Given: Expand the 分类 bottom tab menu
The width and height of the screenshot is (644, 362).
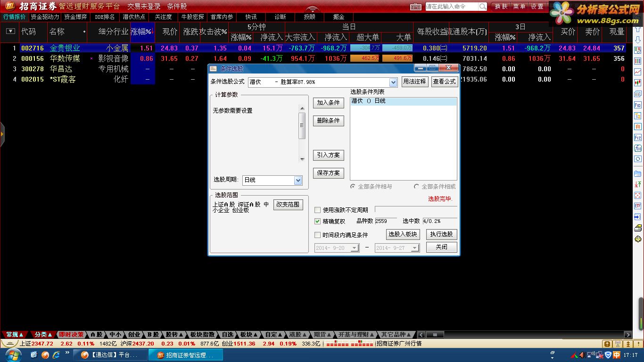Looking at the screenshot, I should [x=43, y=335].
